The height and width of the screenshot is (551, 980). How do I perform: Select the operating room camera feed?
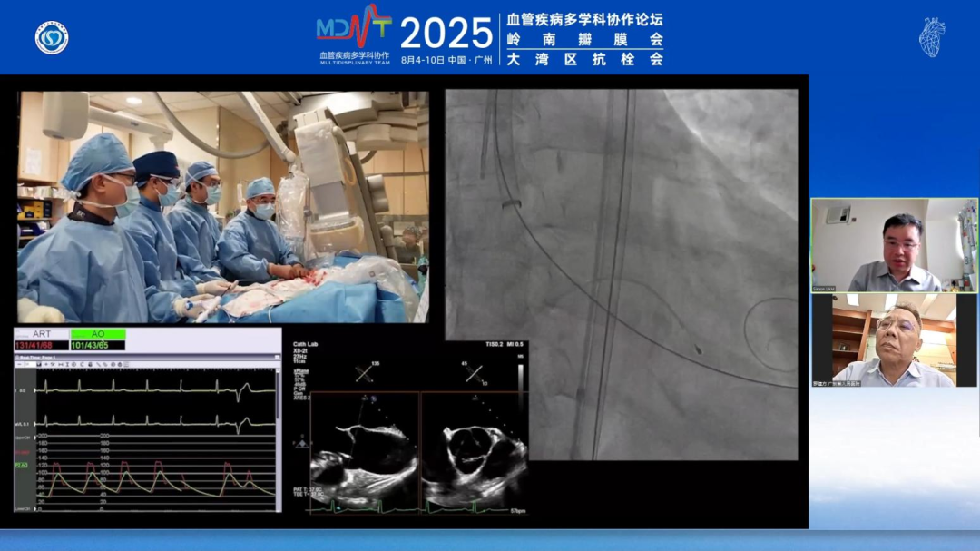[222, 206]
